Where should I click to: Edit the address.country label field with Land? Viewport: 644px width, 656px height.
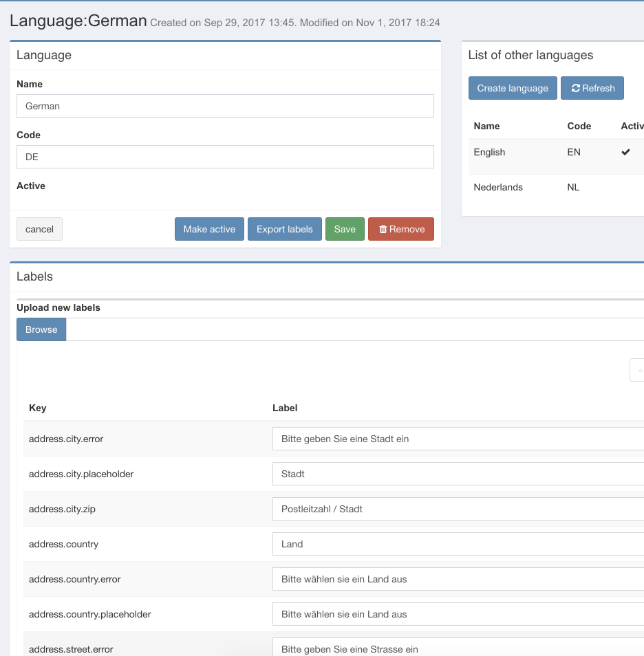458,545
